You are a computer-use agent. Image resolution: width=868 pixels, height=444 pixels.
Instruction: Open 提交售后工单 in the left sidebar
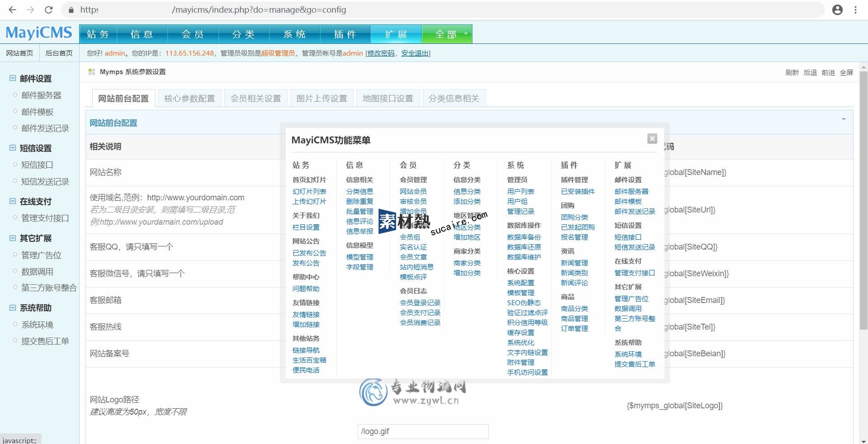pyautogui.click(x=45, y=341)
